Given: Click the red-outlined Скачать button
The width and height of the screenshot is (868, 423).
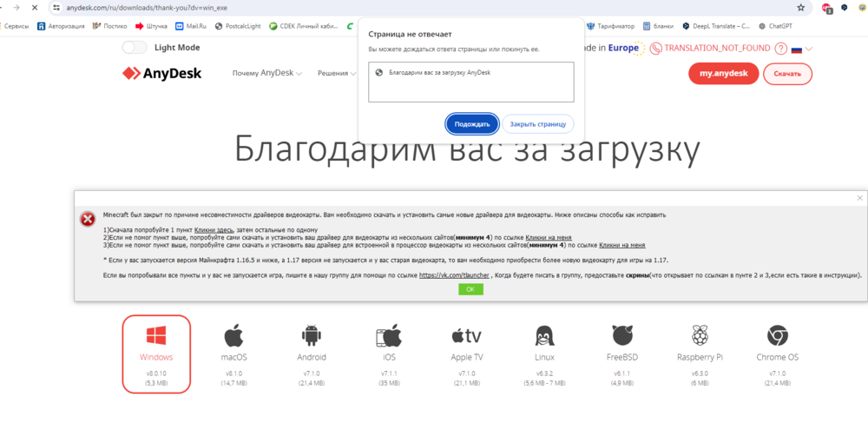Looking at the screenshot, I should pyautogui.click(x=788, y=74).
